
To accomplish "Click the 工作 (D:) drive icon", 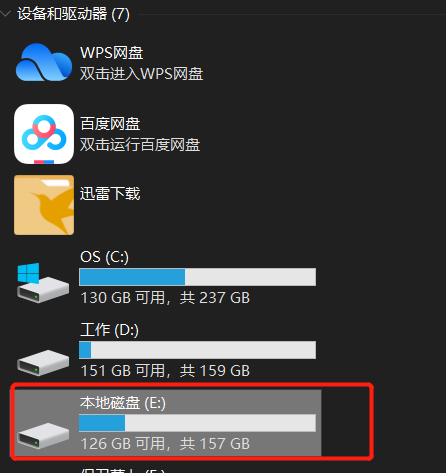I will coord(43,363).
